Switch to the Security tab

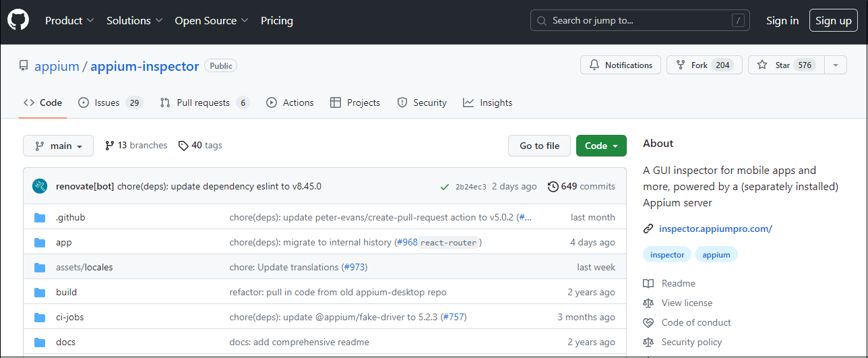click(422, 102)
